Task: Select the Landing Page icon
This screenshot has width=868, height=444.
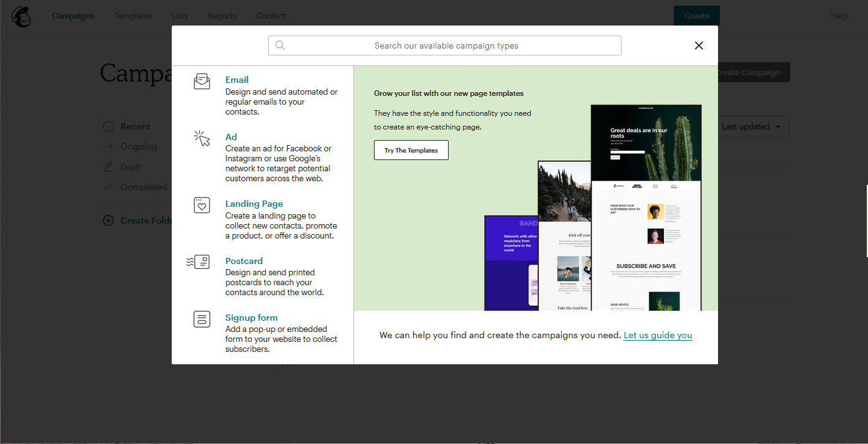Action: point(202,205)
